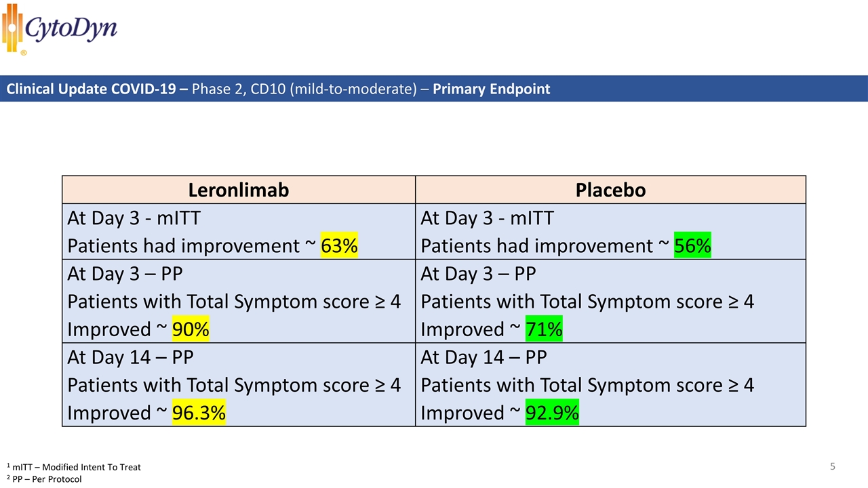Click the yellow-highlighted 63% value
Image resolution: width=868 pixels, height=488 pixels.
point(339,246)
